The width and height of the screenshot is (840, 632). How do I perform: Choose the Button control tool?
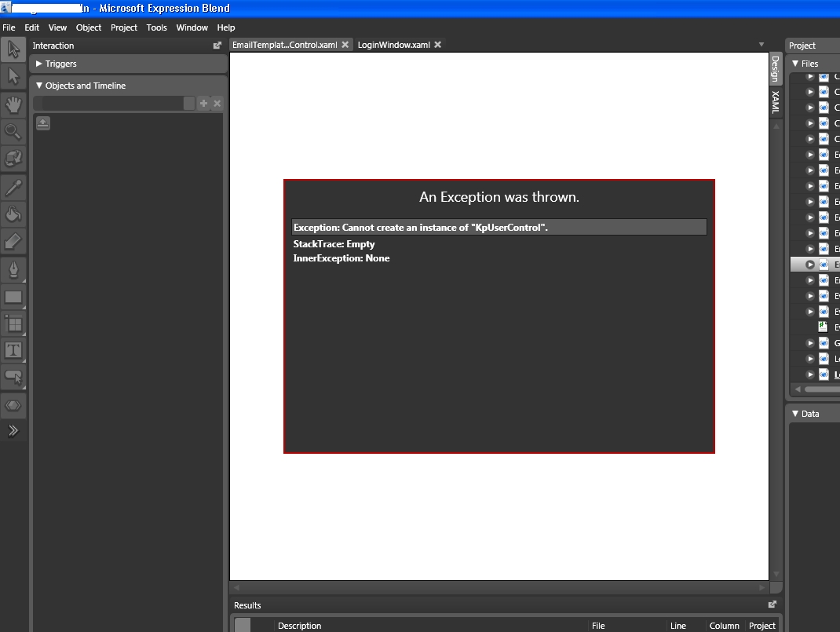13,378
